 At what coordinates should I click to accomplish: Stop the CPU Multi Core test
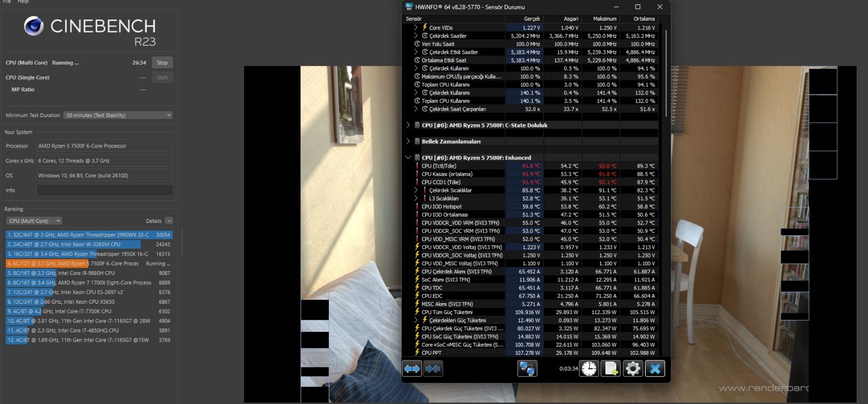click(x=162, y=62)
